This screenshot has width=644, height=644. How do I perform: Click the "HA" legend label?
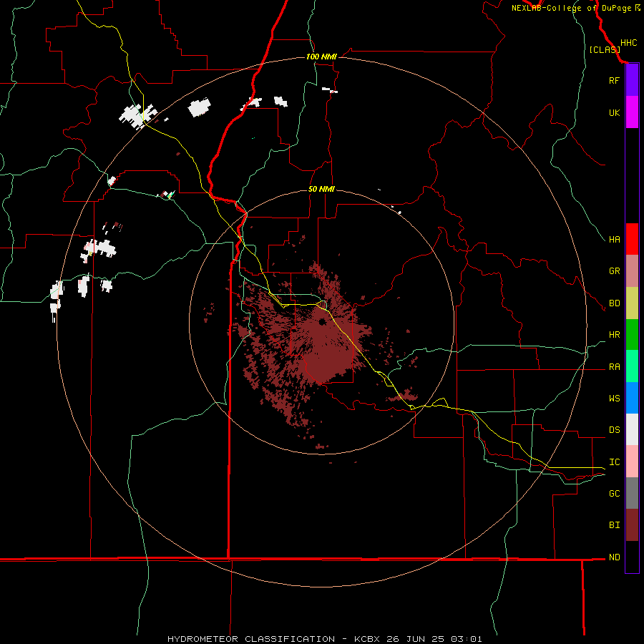615,239
